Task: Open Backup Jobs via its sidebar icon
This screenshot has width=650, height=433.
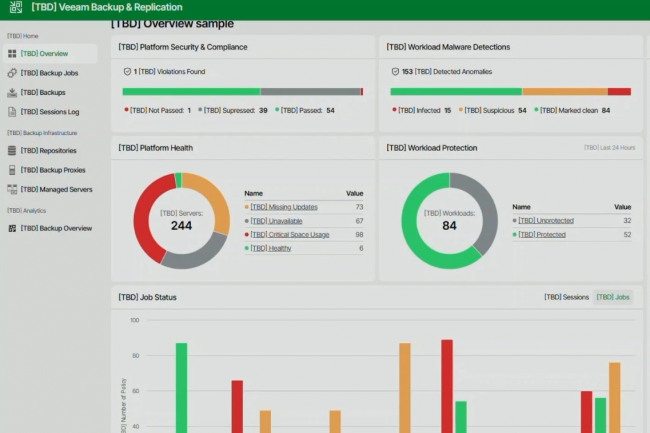Action: click(x=12, y=73)
